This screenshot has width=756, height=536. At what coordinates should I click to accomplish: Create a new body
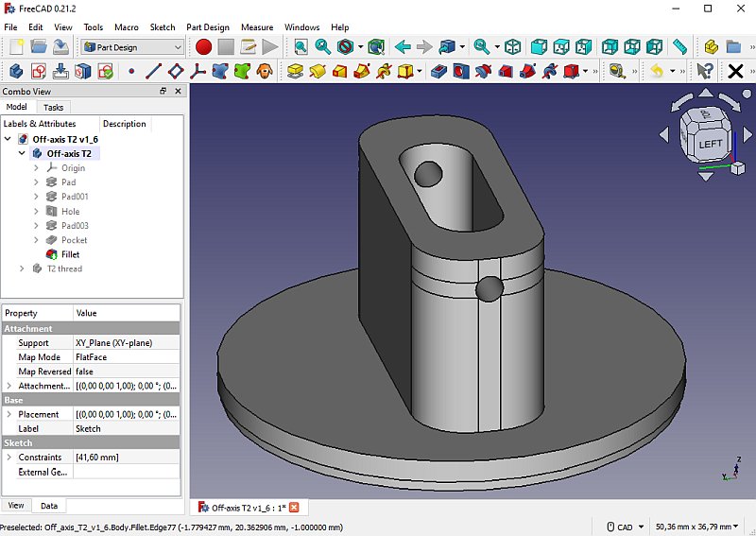[x=16, y=72]
